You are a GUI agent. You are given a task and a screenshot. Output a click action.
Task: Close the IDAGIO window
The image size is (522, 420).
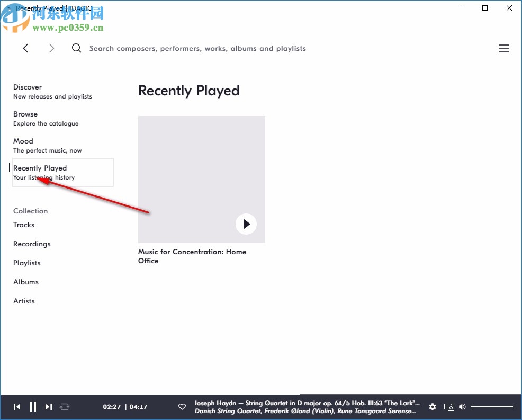click(509, 8)
